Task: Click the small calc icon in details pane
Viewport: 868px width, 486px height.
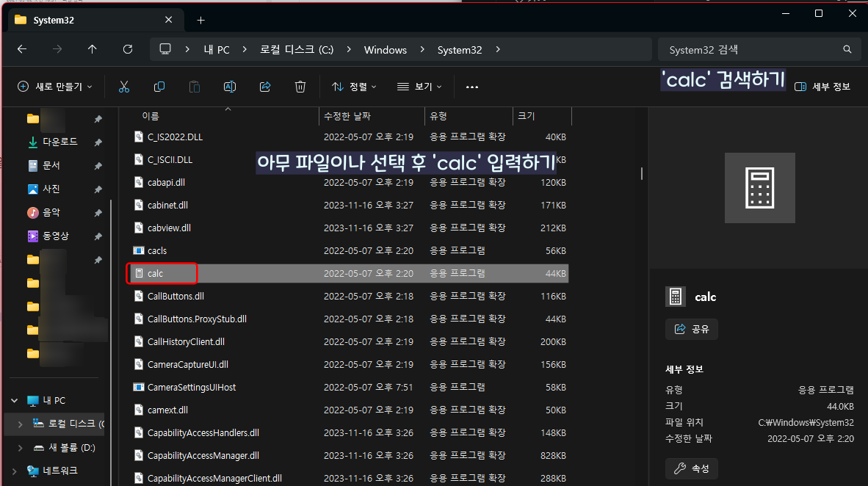Action: coord(676,297)
